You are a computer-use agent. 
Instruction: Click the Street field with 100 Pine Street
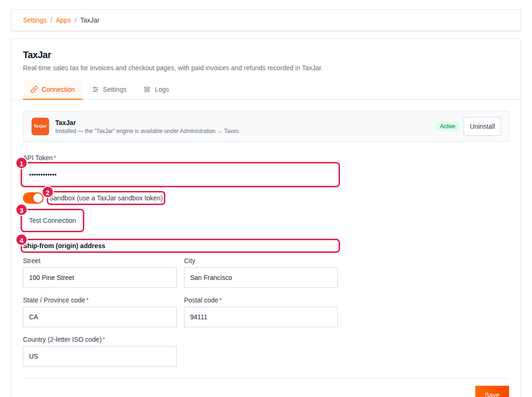pos(100,278)
